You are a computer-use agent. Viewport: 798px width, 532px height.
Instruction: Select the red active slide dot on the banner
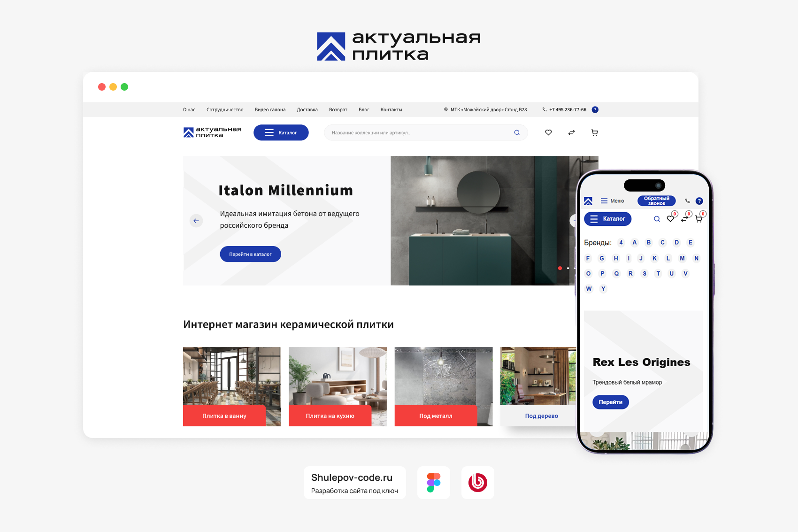[560, 268]
